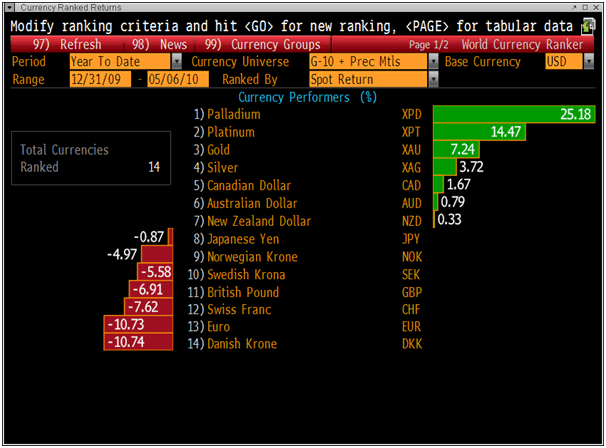Select 4) Silver row
This screenshot has width=606, height=448.
[216, 168]
